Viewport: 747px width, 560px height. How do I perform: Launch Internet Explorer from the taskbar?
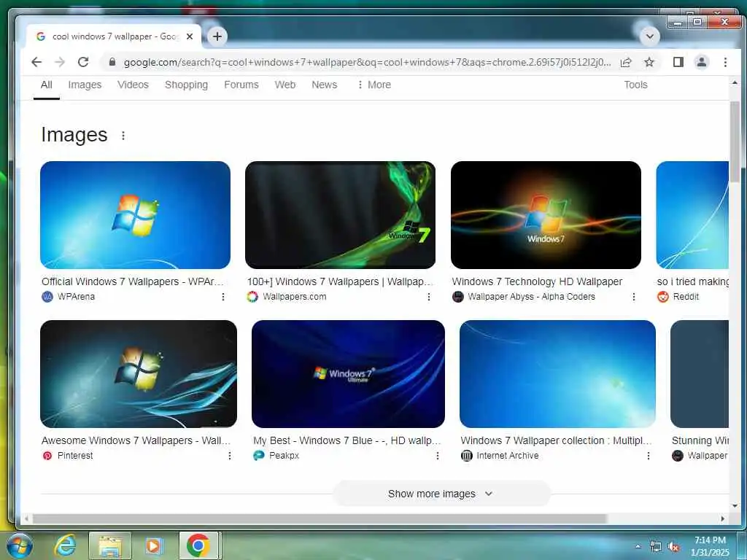pyautogui.click(x=65, y=545)
